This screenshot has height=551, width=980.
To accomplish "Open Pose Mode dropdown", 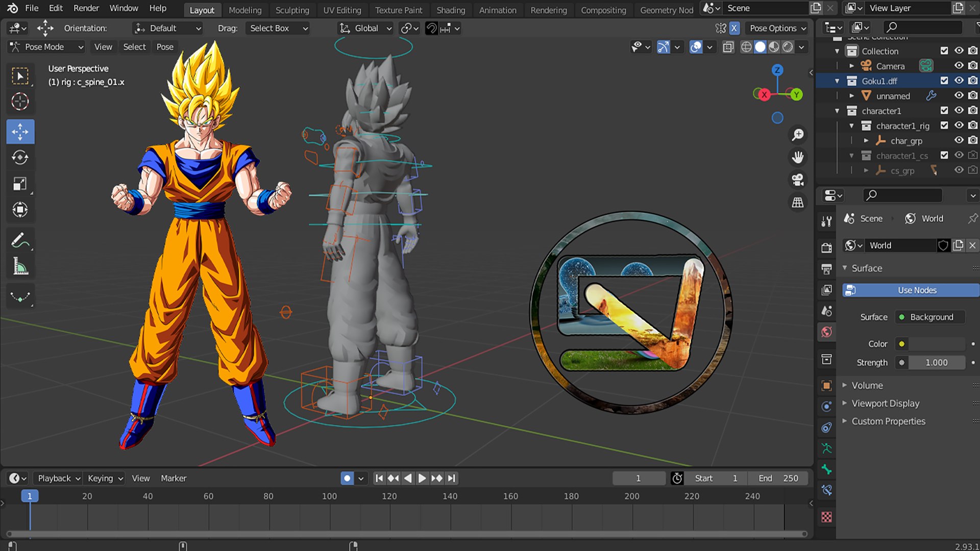I will (46, 47).
